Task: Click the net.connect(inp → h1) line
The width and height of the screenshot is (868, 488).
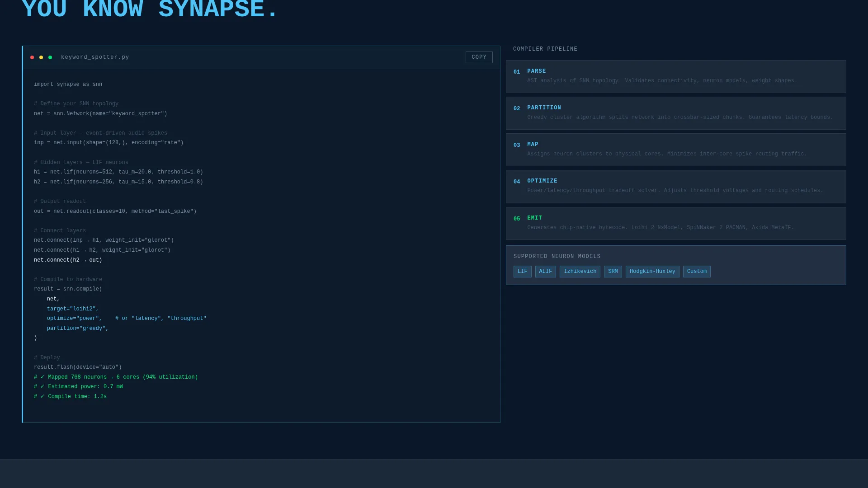Action: tap(104, 240)
